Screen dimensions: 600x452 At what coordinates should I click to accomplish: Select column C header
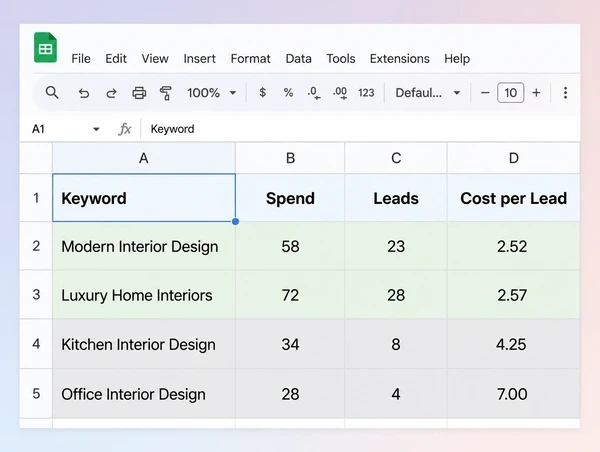coord(396,158)
